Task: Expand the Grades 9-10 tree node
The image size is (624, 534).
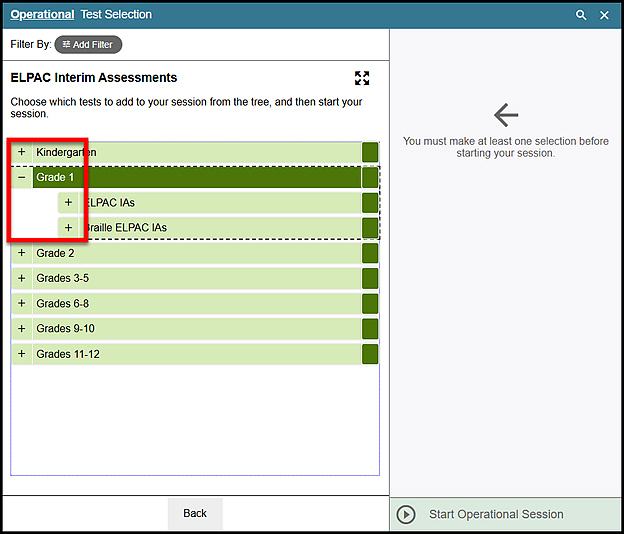Action: pos(22,329)
